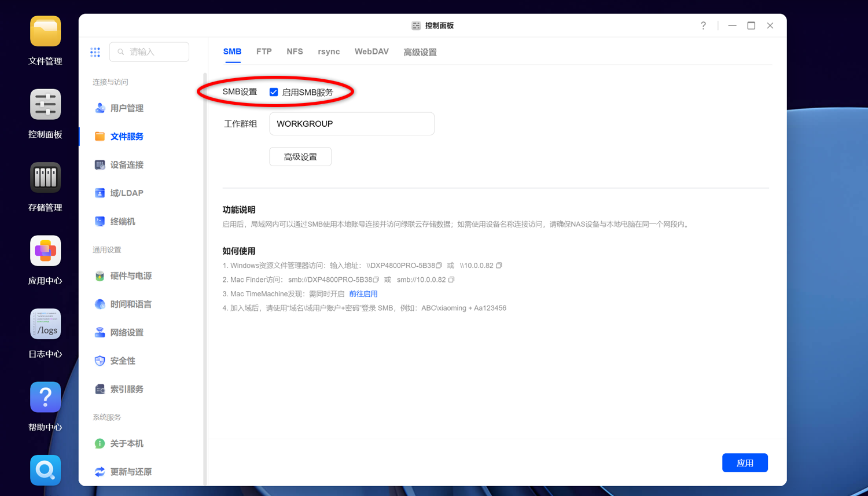Open the 控制面板 desktop icon

(x=45, y=105)
